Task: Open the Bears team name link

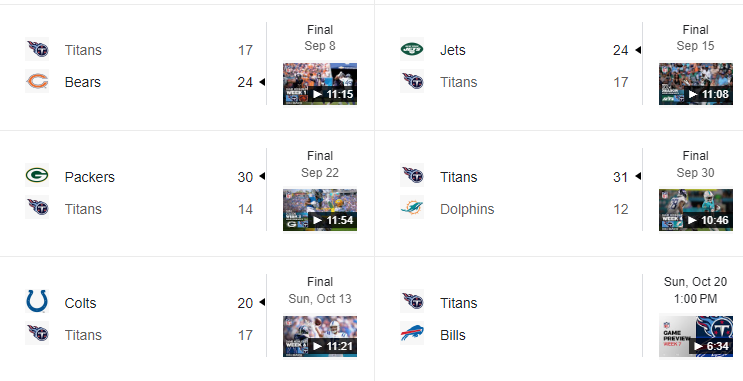Action: pos(82,82)
